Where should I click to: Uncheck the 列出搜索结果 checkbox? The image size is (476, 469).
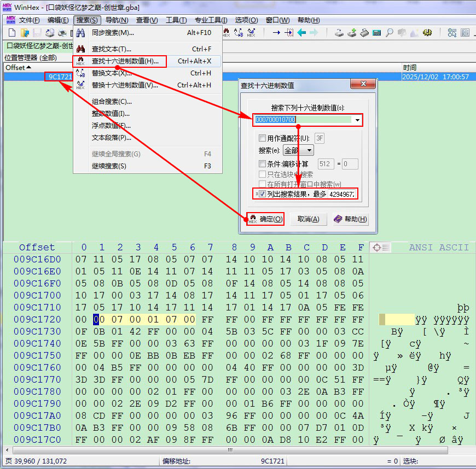[x=263, y=194]
